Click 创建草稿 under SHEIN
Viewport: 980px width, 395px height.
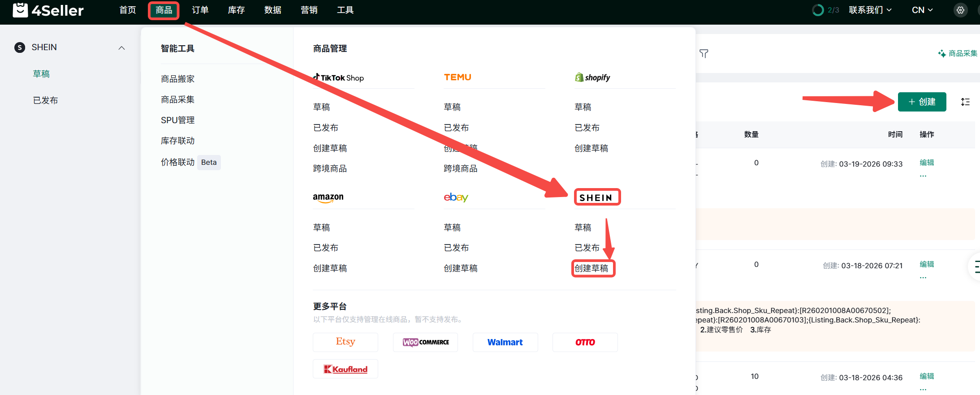pos(591,268)
